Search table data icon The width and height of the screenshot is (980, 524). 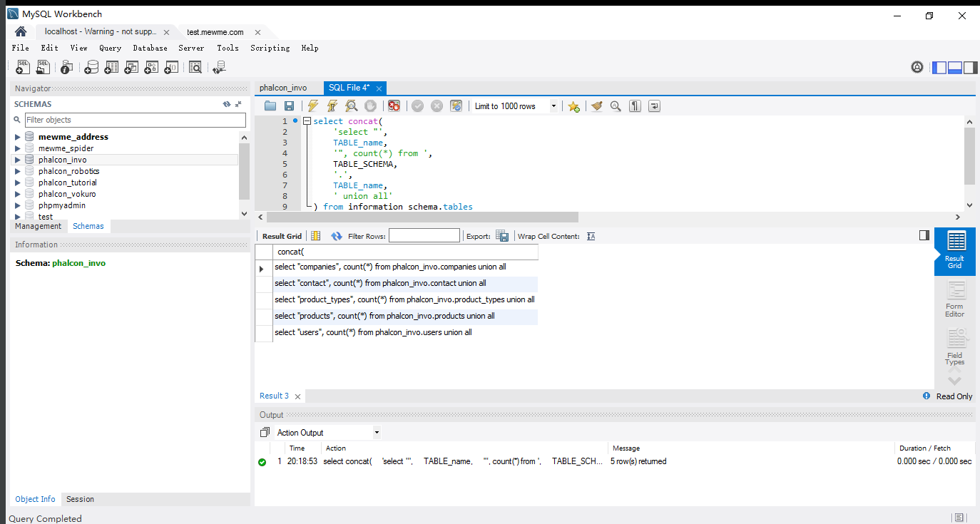pyautogui.click(x=195, y=67)
